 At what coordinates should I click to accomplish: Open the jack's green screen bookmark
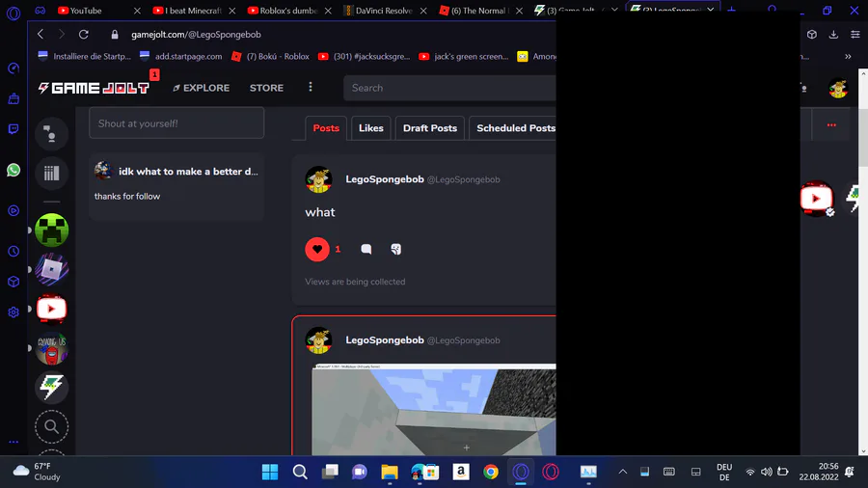point(464,57)
